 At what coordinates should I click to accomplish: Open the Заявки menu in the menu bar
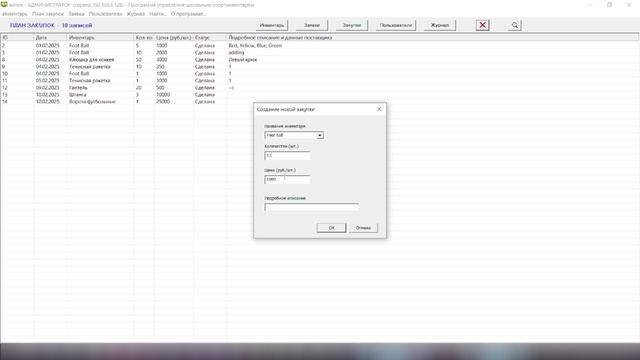76,14
